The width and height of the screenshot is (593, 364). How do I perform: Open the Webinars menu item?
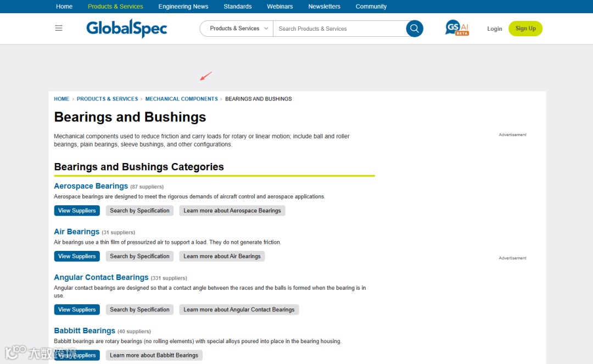pyautogui.click(x=280, y=7)
